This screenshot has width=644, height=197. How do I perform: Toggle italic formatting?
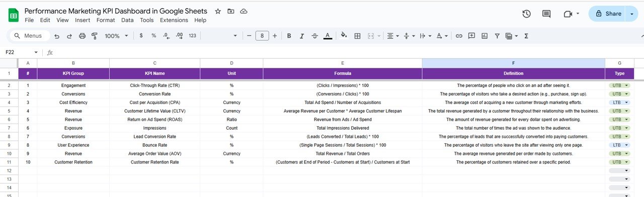tap(302, 36)
